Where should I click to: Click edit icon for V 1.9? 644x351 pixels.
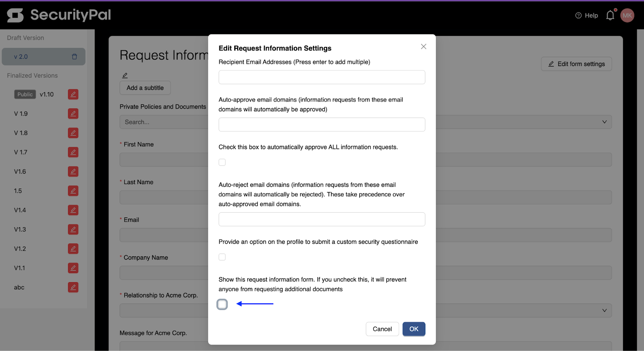(x=73, y=114)
